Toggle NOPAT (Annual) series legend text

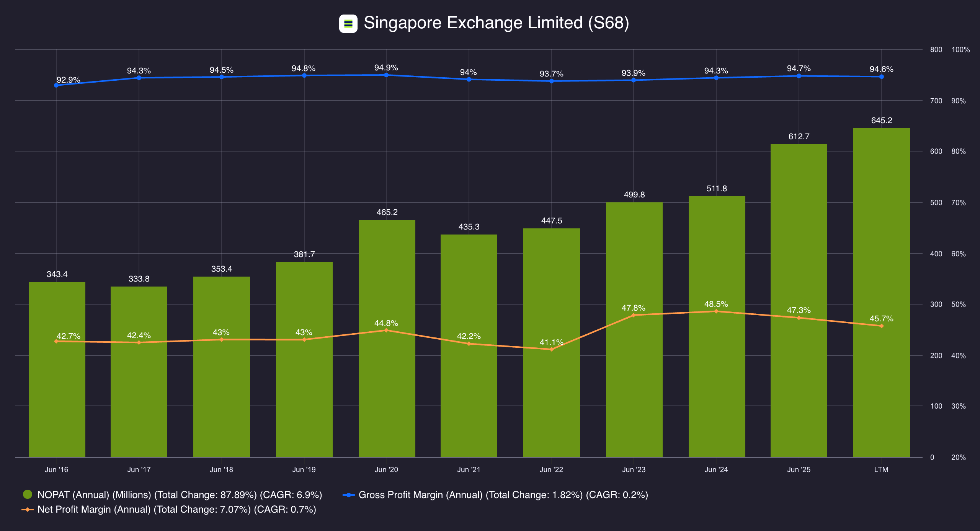(180, 495)
